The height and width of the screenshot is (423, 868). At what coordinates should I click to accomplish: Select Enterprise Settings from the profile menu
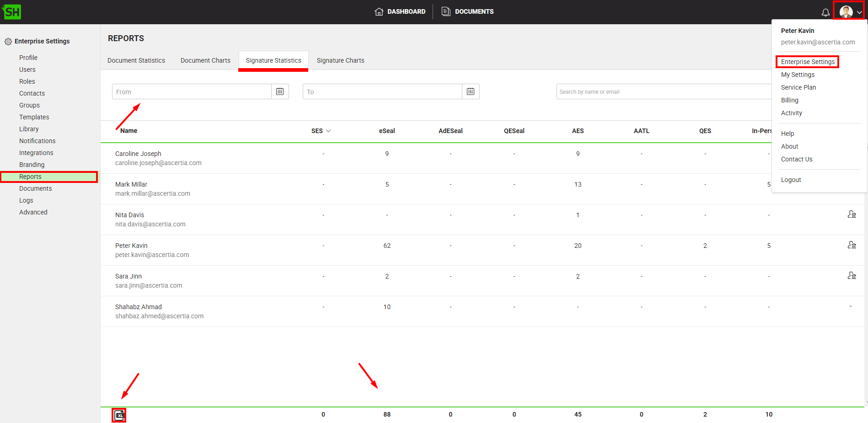(808, 62)
